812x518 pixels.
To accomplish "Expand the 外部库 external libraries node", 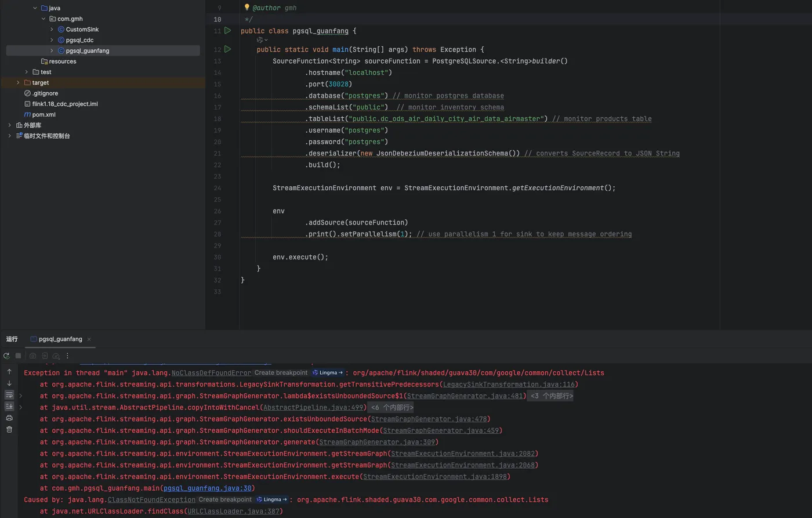I will click(x=9, y=125).
